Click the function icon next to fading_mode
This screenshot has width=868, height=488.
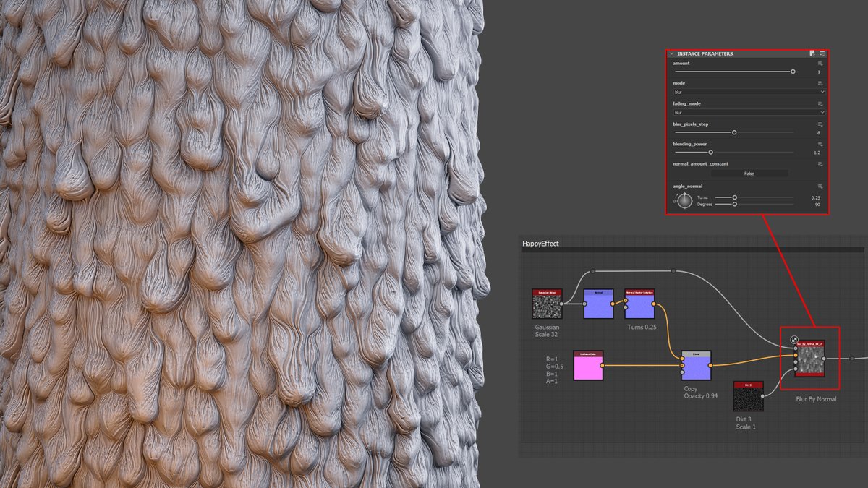(x=820, y=104)
